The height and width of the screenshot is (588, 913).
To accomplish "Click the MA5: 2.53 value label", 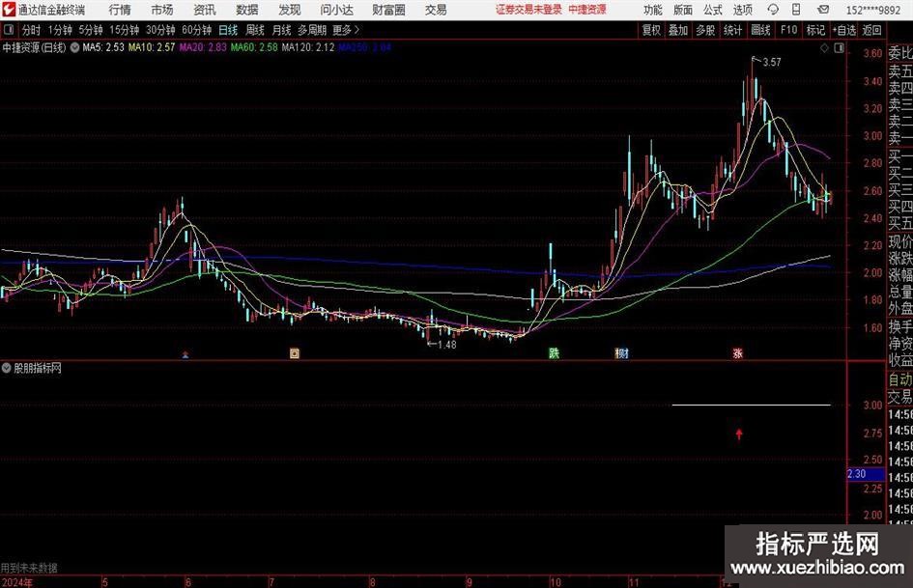I will click(x=103, y=47).
